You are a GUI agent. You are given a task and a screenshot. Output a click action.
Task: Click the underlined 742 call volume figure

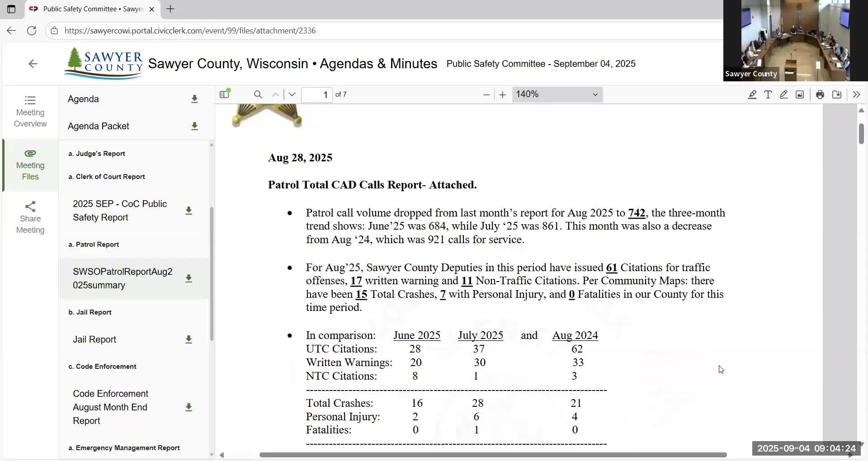click(637, 213)
